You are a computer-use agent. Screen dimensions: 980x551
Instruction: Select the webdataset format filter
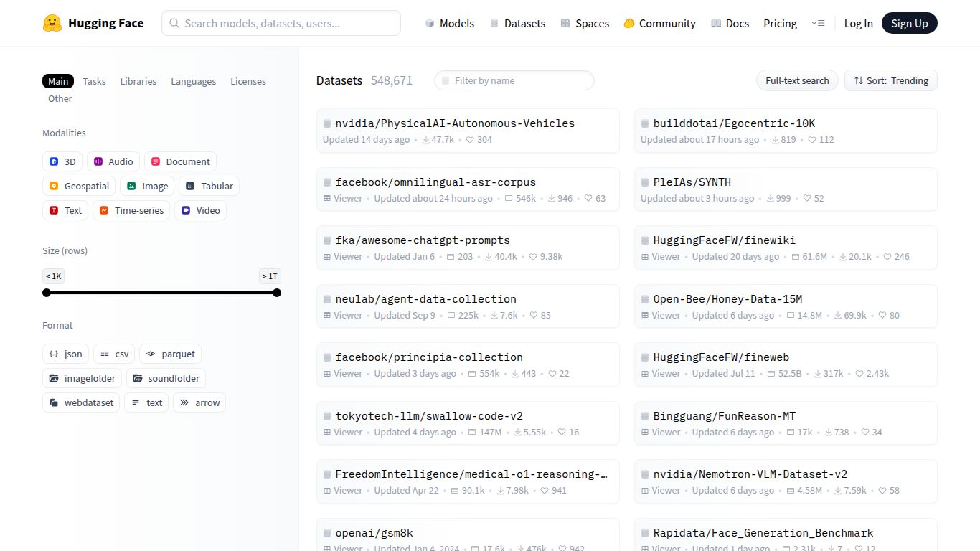coord(80,402)
